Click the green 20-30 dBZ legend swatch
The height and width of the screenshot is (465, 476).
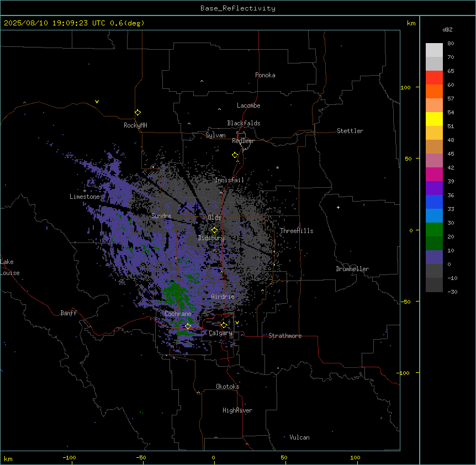click(434, 230)
